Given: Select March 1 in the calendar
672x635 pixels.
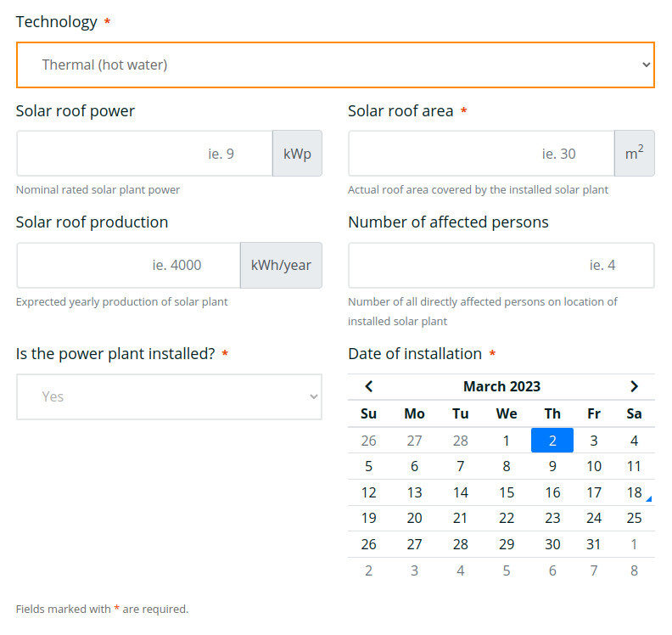Looking at the screenshot, I should tap(507, 441).
